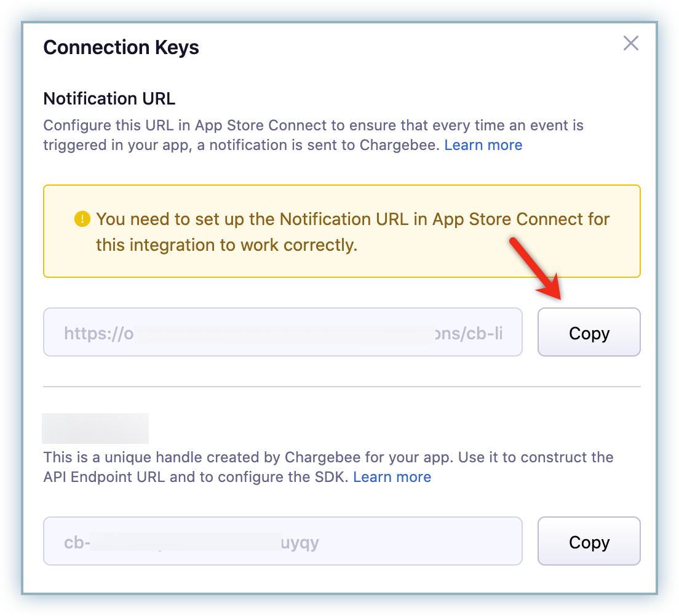Select the cb- handle text field
This screenshot has height=616, width=679.
point(283,541)
